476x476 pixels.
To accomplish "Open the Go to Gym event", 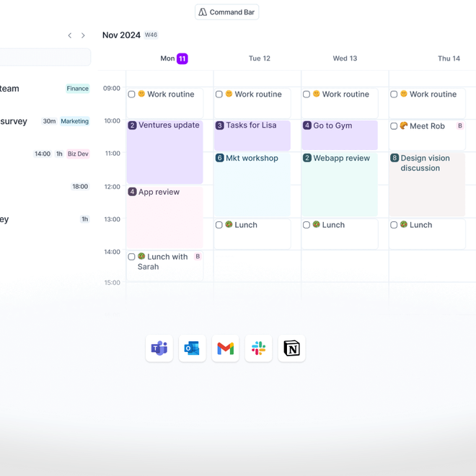I will [x=340, y=136].
